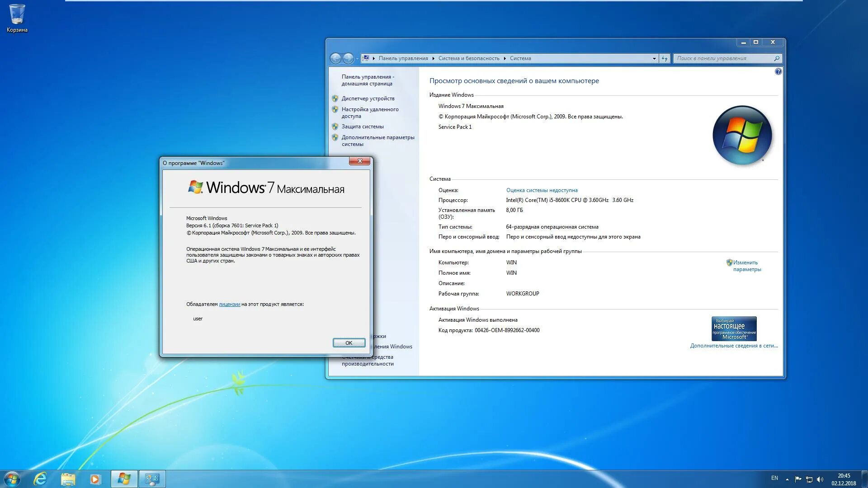Click the Система и безопасность breadcrumb

[468, 58]
